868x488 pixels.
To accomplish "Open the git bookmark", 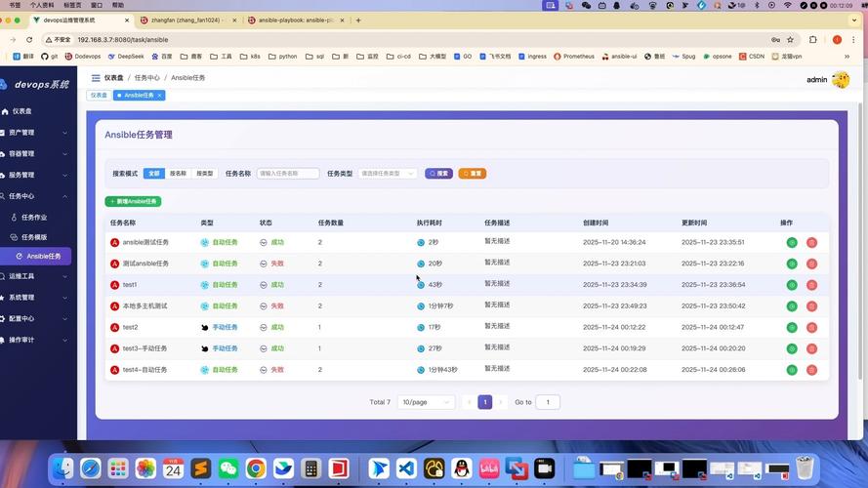I will pyautogui.click(x=49, y=57).
